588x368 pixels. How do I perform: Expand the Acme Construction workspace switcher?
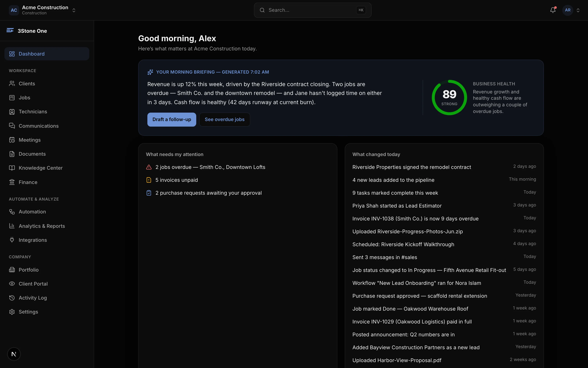[74, 10]
